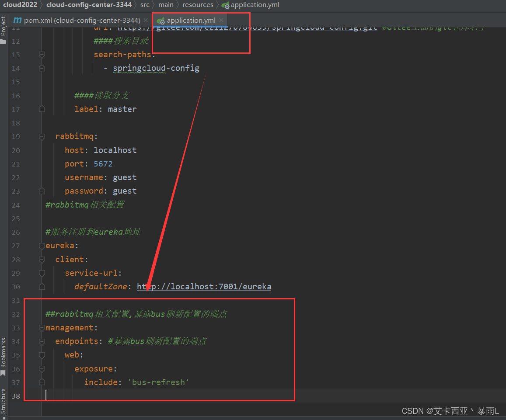Click the value master after label

122,109
